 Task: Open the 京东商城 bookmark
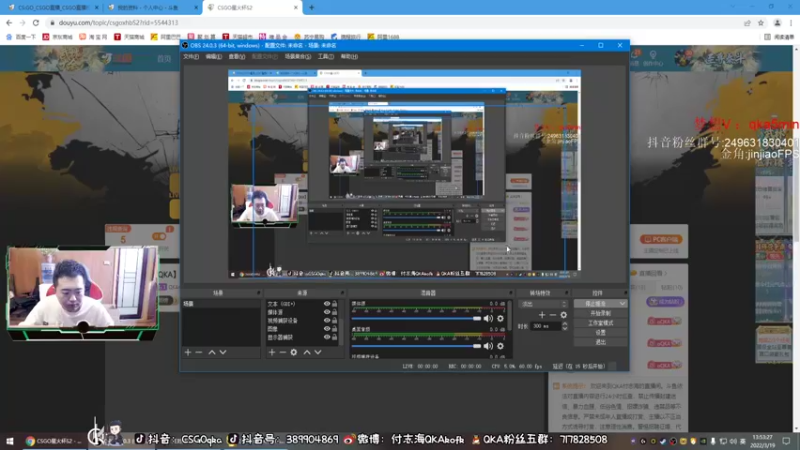click(x=57, y=37)
